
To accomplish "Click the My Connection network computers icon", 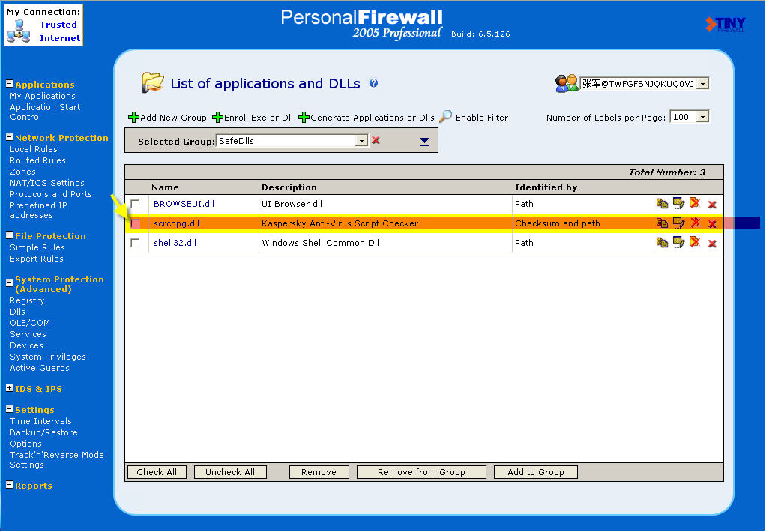I will pos(19,31).
